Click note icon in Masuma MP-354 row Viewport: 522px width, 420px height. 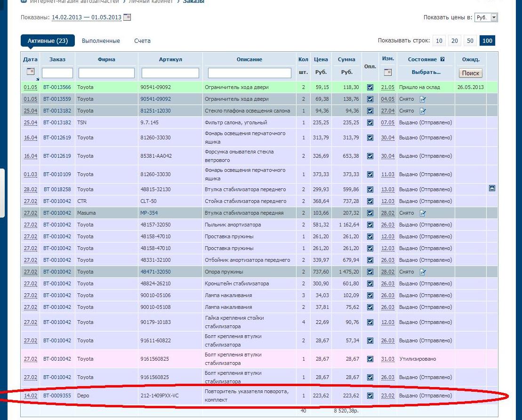(x=423, y=213)
